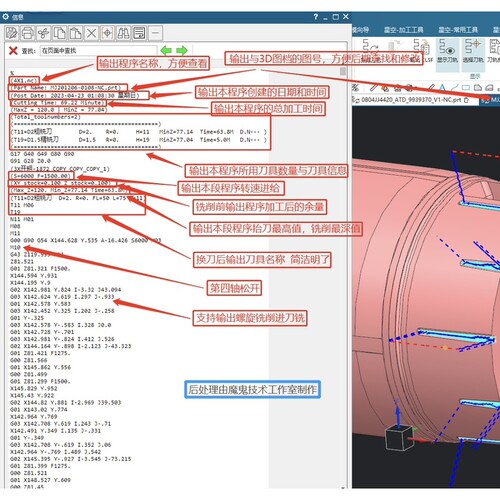This screenshot has height=500, width=500.
Task: Click the Copy icon in the toolbar
Action: 60,33
